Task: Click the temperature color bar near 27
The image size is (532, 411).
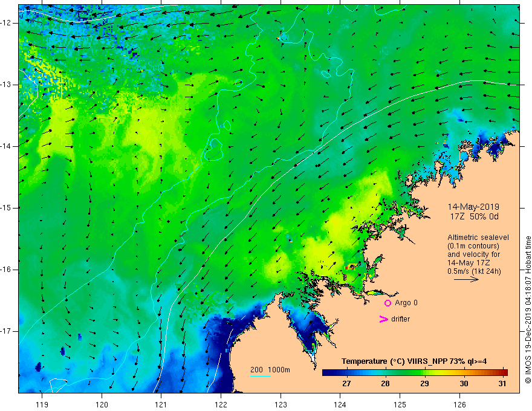Action: (x=346, y=373)
